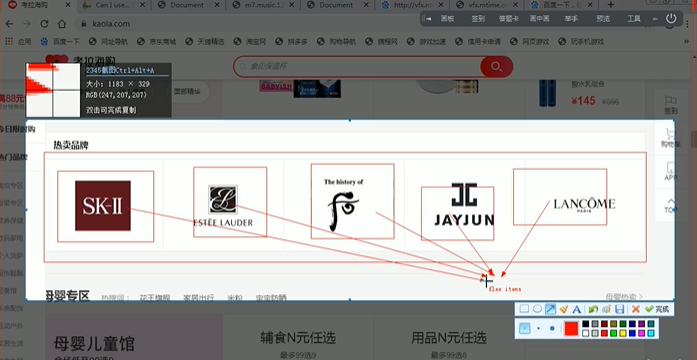Select the brush paint tool

(564, 308)
